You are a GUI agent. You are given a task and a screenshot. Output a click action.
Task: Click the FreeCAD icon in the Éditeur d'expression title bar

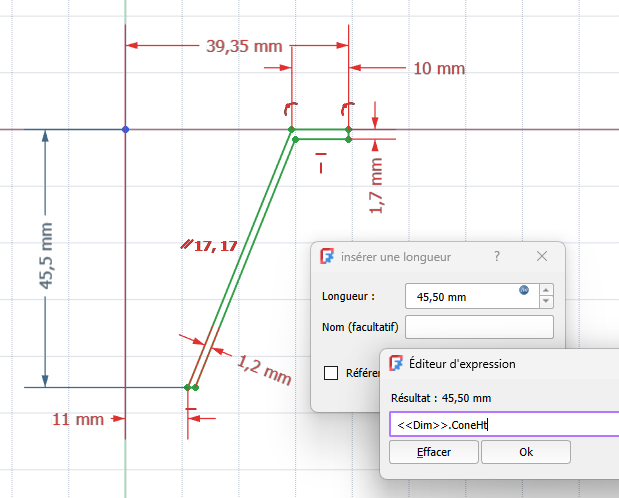[x=396, y=364]
